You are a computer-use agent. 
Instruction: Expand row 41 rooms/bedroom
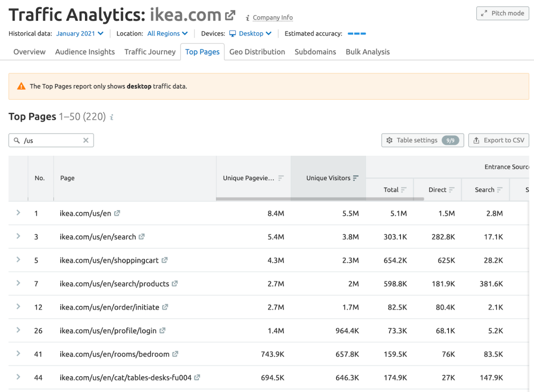point(19,353)
